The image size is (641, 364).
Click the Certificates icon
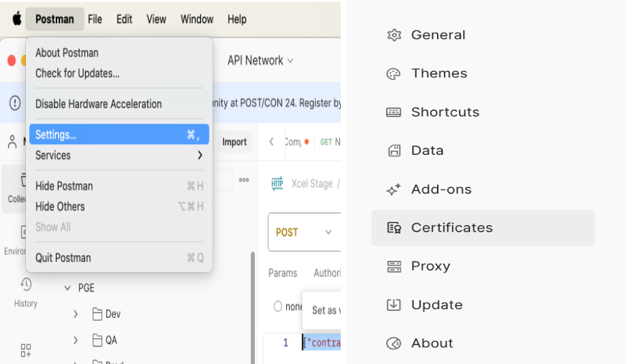point(394,228)
